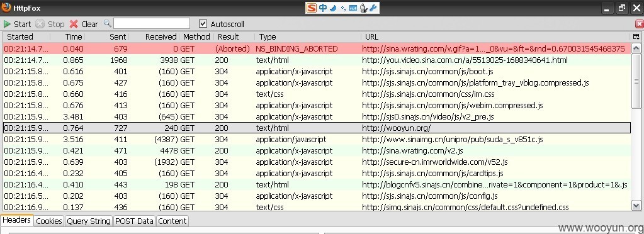Open the soft keyboard icon in IME bar
The image size is (644, 234).
(x=353, y=8)
